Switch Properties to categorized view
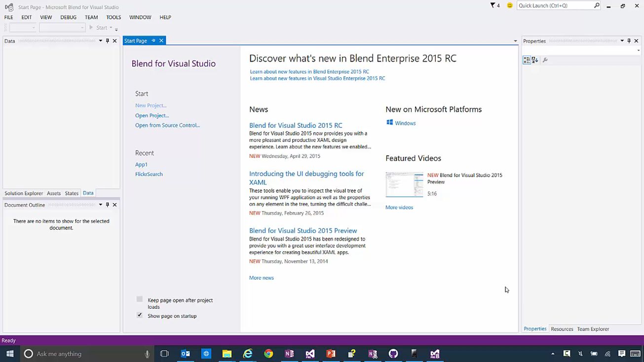Viewport: 644px width, 362px height. pos(527,60)
